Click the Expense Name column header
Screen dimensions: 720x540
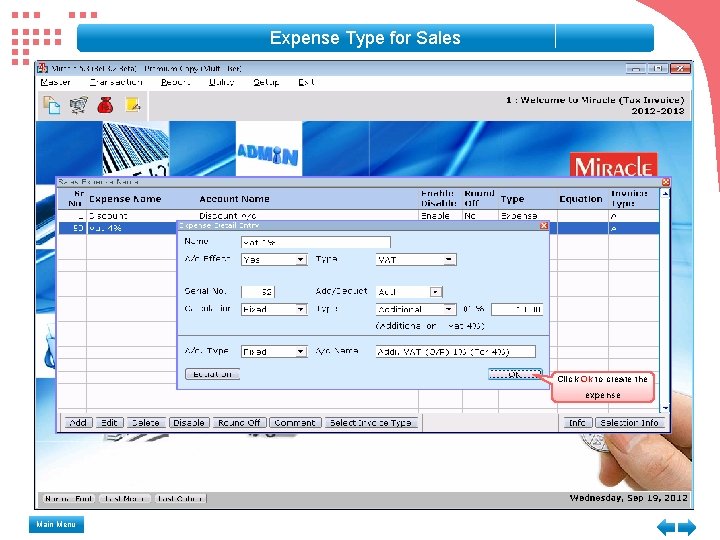coord(125,199)
